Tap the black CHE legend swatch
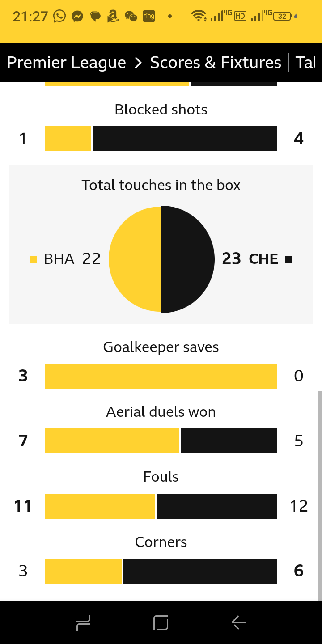 289,259
